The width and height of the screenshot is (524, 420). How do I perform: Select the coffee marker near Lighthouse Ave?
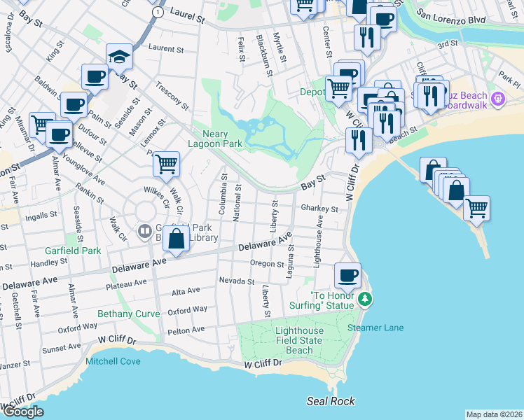click(347, 276)
